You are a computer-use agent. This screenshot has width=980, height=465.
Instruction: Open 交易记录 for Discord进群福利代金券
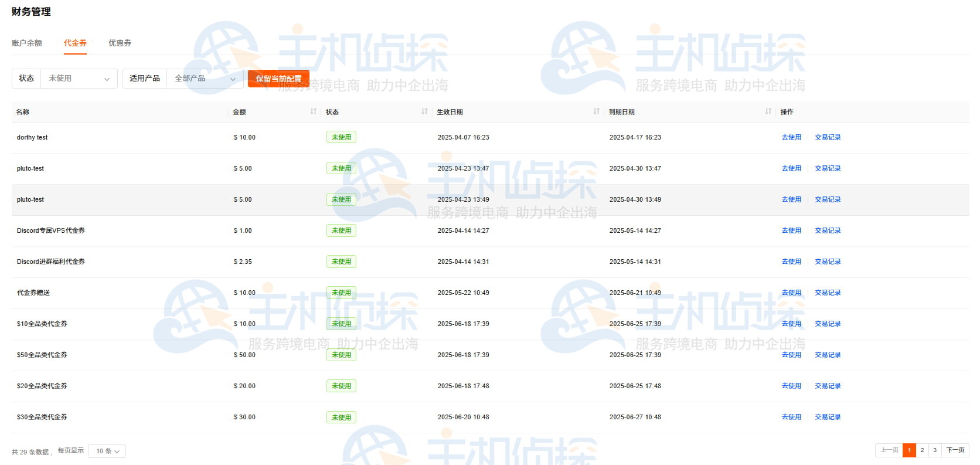827,262
